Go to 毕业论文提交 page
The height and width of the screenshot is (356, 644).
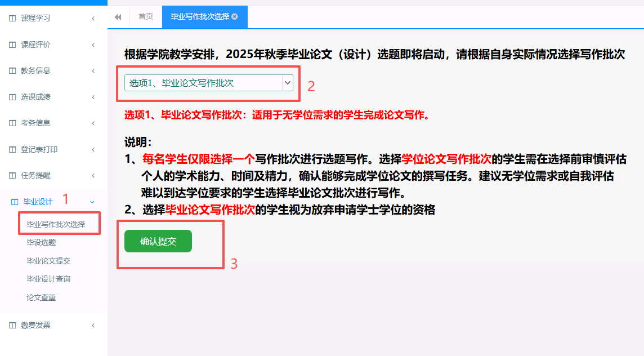coord(48,261)
